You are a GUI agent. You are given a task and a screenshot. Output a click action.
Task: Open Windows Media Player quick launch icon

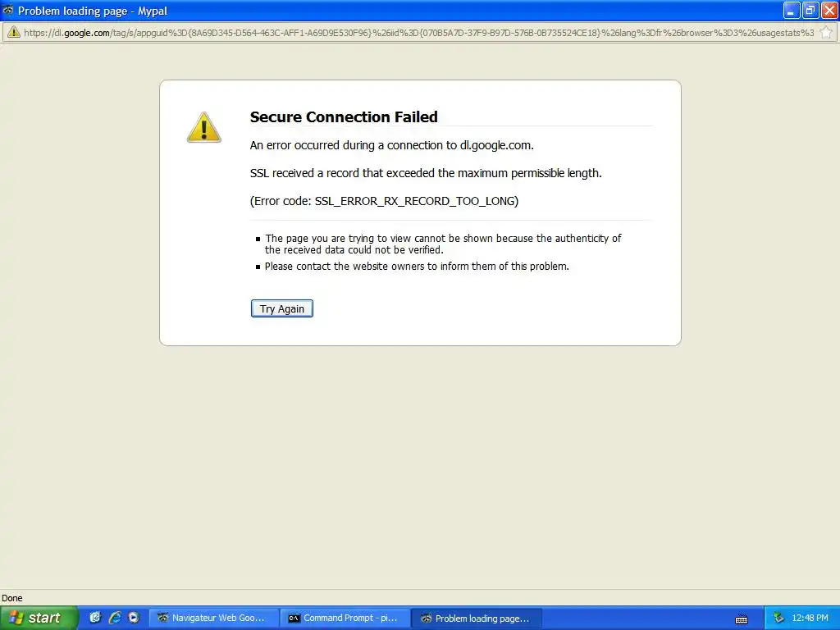tap(134, 618)
